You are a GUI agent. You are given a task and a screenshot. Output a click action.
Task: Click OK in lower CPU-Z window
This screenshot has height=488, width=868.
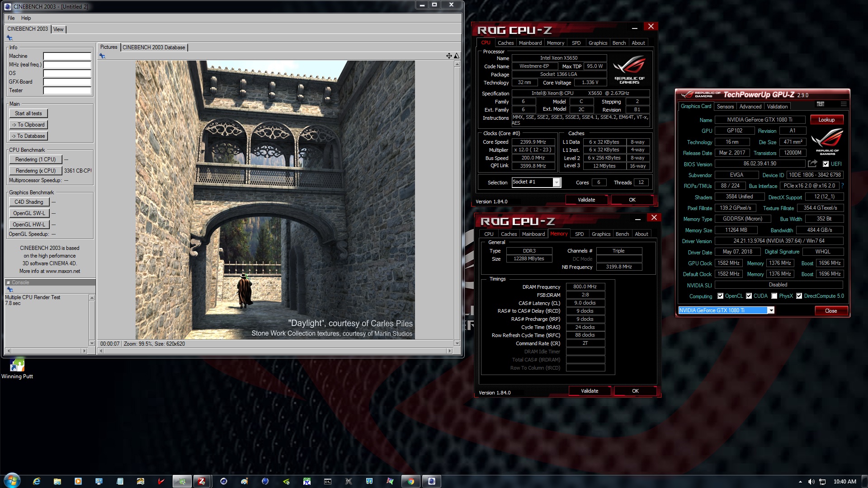pyautogui.click(x=635, y=391)
